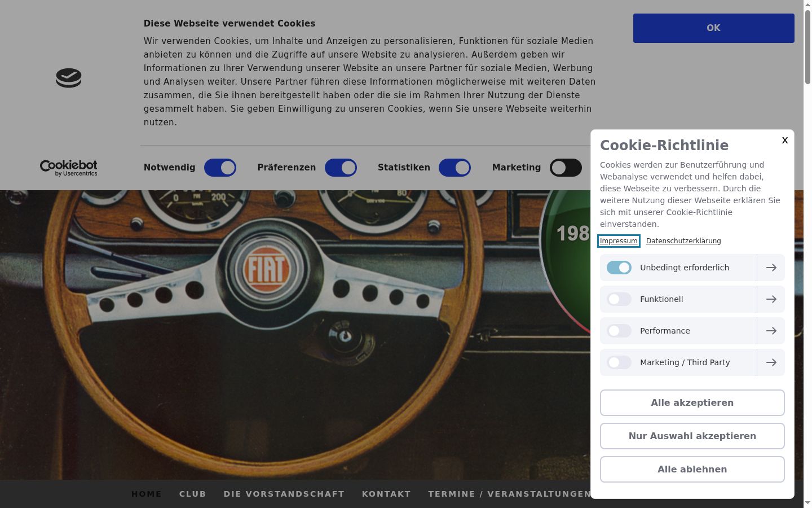
Task: Open the Datenschutzerklärung link
Action: (683, 241)
